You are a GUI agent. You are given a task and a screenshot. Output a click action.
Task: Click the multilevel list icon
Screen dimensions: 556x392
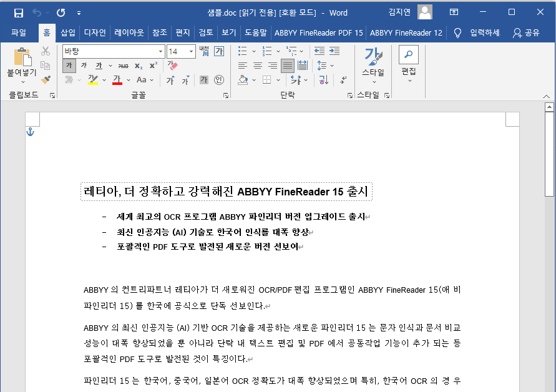pyautogui.click(x=291, y=51)
